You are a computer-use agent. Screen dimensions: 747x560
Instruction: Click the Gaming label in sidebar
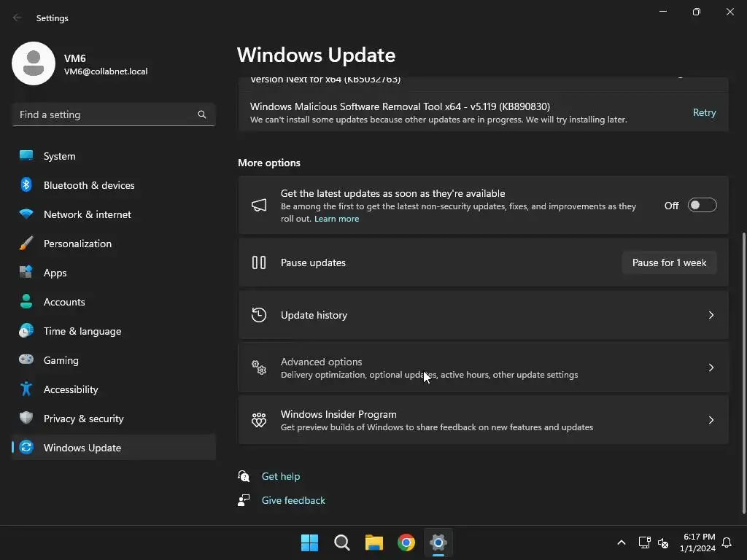click(x=61, y=360)
